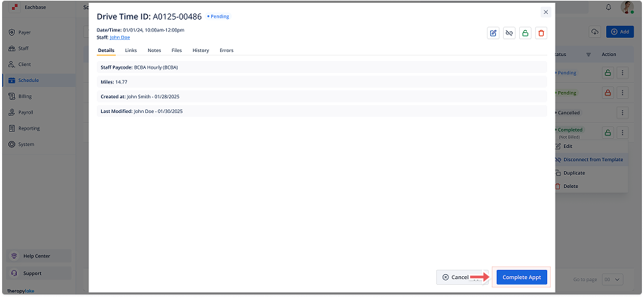Viewport: 644px width, 298px height.
Task: Toggle green lock in Completed row
Action: (x=608, y=133)
